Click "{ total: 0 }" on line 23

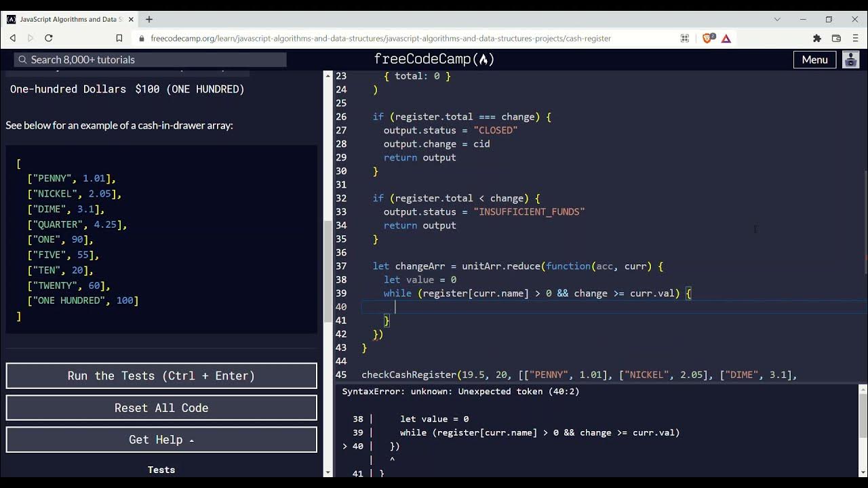pos(417,76)
